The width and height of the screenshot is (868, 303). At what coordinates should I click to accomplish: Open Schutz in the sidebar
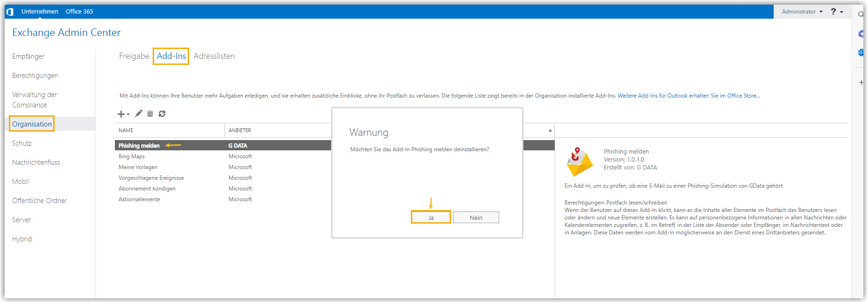21,143
